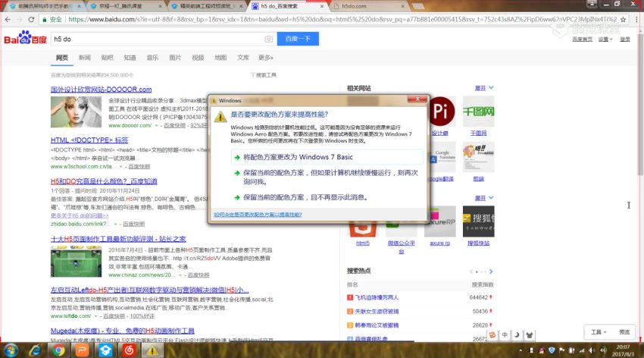The height and width of the screenshot is (358, 644).
Task: Open HTML <!DOCTYPE> 标签 result
Action: pos(89,140)
